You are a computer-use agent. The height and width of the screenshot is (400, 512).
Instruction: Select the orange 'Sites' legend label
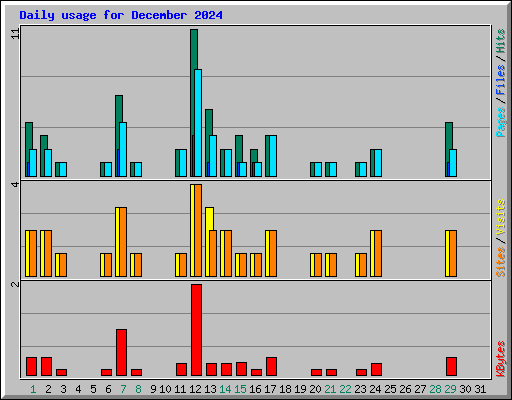click(x=501, y=262)
